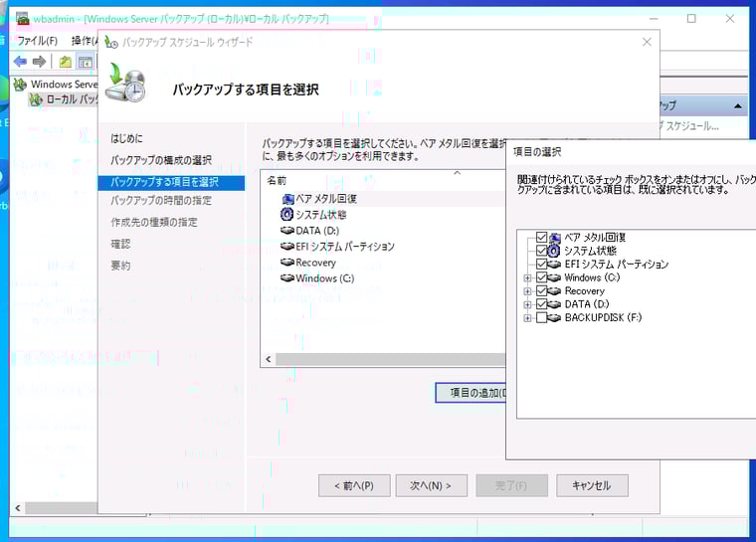756x542 pixels.
Task: Click the forward arrow in wbadmin toolbar
Action: [x=39, y=62]
